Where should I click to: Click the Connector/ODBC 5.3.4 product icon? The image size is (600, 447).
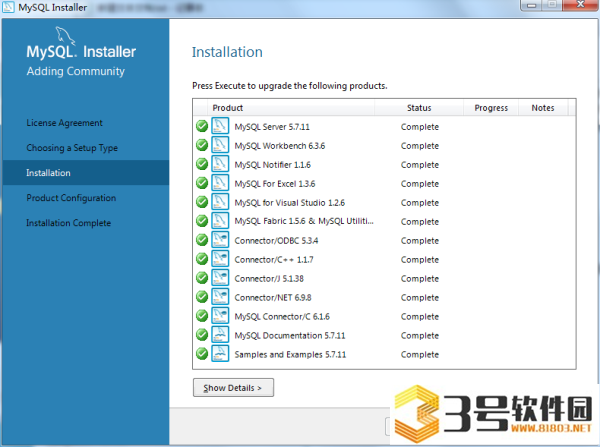[x=220, y=240]
